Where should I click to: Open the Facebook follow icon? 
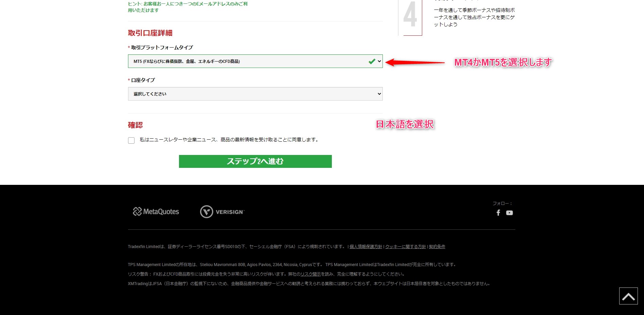click(x=498, y=213)
